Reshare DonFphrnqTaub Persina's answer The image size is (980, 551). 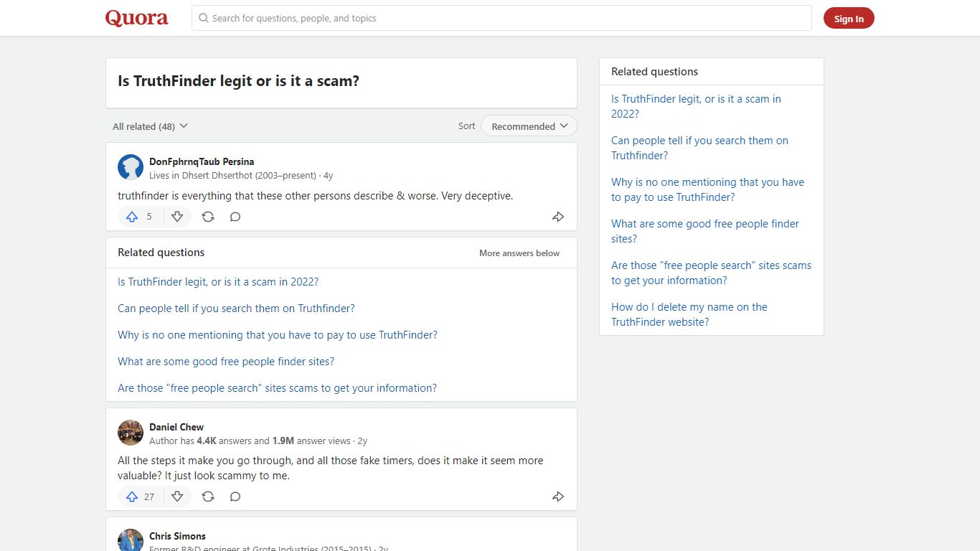click(x=208, y=217)
